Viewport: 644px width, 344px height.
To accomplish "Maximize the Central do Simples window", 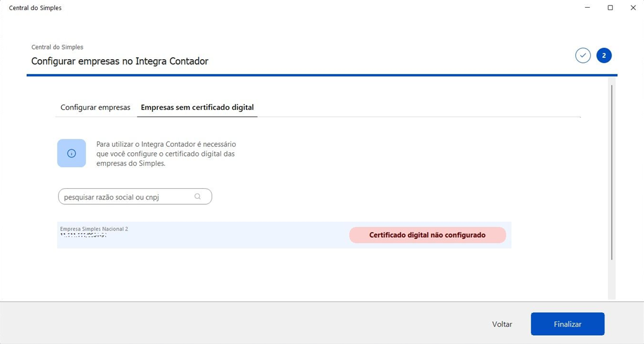I will (x=611, y=8).
